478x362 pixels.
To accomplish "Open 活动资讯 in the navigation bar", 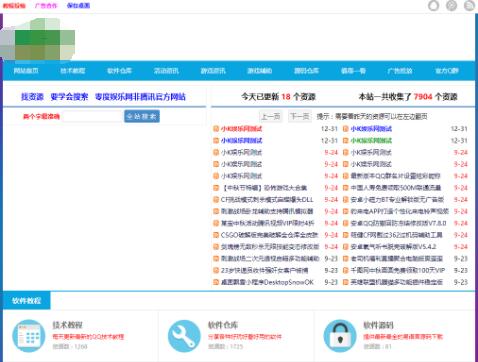I will click(166, 71).
